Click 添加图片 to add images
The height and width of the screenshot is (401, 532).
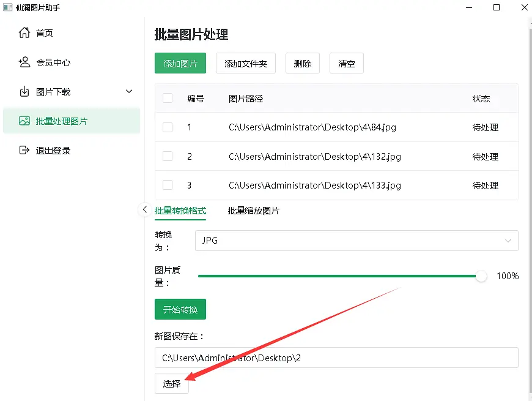[x=180, y=63]
